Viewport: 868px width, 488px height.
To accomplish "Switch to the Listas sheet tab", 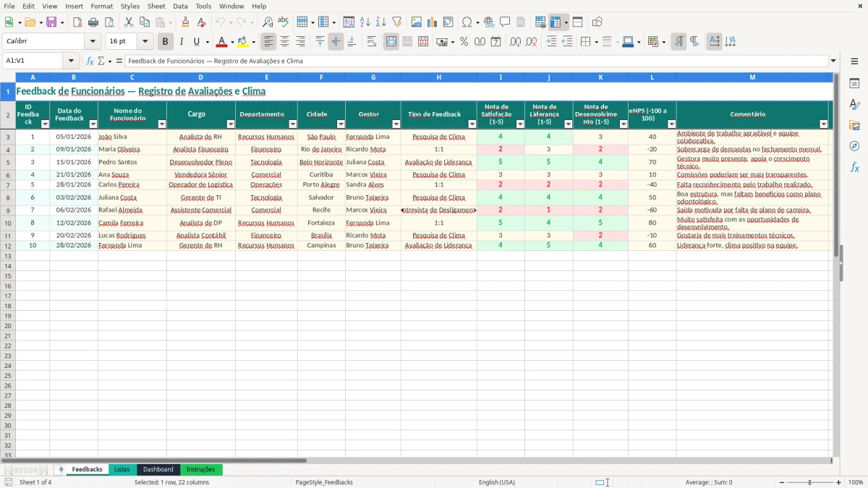I will coord(122,469).
